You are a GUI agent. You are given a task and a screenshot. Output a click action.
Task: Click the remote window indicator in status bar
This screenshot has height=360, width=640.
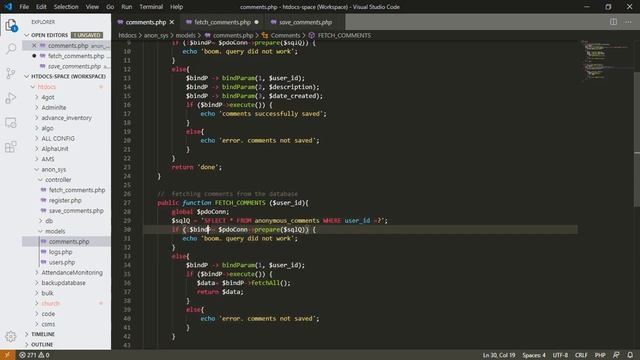pos(7,355)
